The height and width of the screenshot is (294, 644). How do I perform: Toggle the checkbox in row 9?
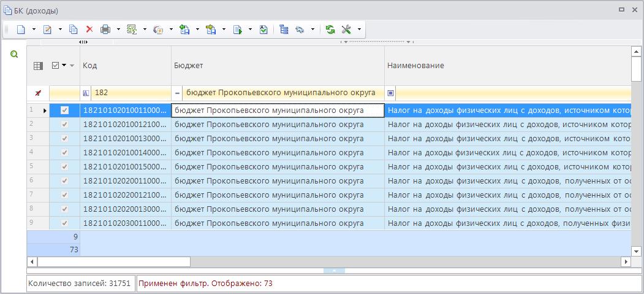point(64,223)
